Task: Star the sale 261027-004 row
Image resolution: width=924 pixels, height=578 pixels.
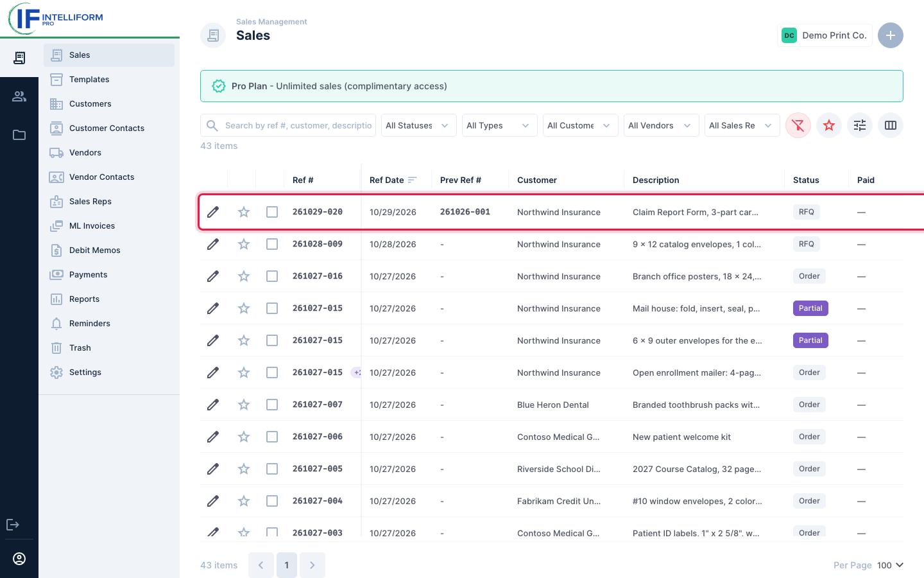Action: click(x=244, y=501)
